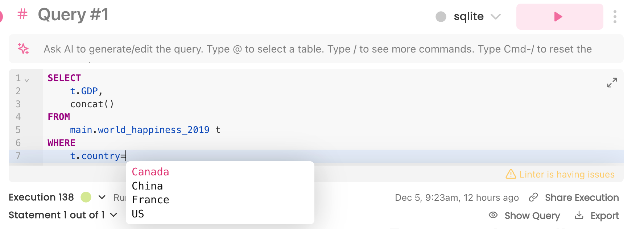Click the gray sqlite connection status dot
The height and width of the screenshot is (229, 644).
[441, 17]
